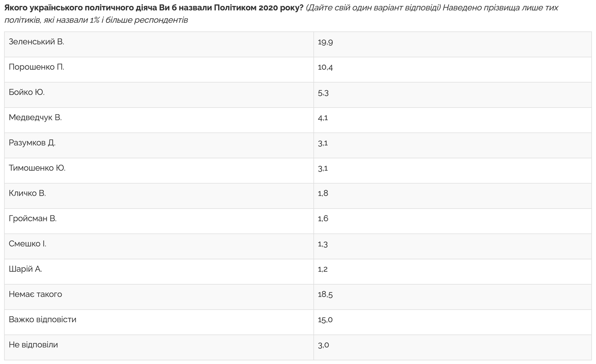Select the Гройсман В. row label
Screen dimensions: 596x364
click(33, 219)
